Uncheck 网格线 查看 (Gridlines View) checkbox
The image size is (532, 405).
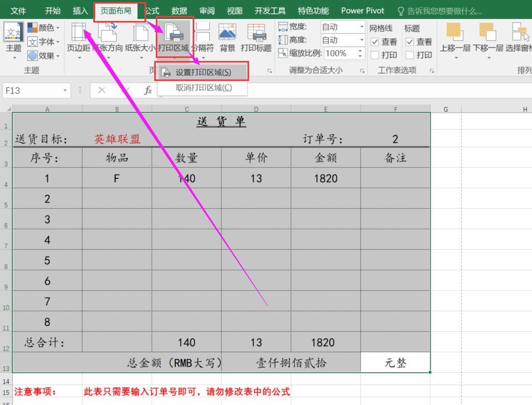pos(375,42)
